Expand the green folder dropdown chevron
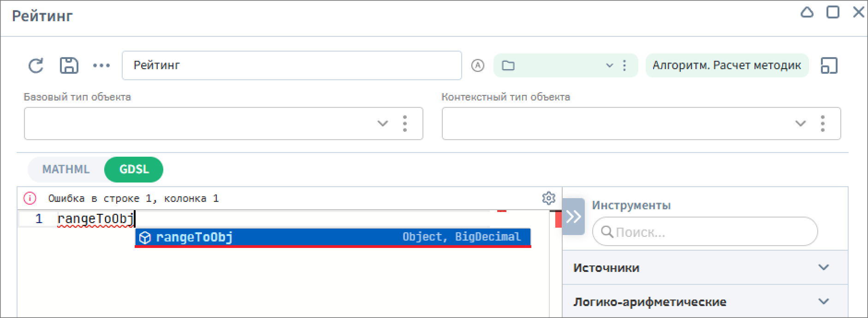The height and width of the screenshot is (318, 868). pos(609,65)
